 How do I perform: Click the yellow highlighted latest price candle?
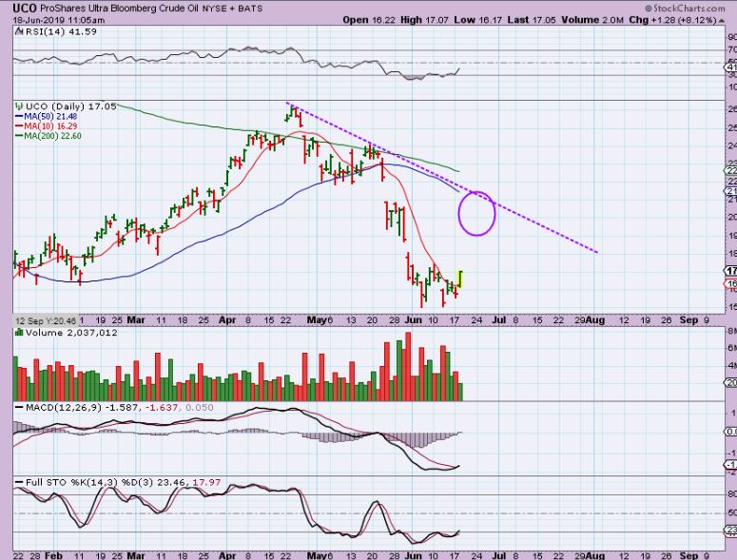click(460, 280)
